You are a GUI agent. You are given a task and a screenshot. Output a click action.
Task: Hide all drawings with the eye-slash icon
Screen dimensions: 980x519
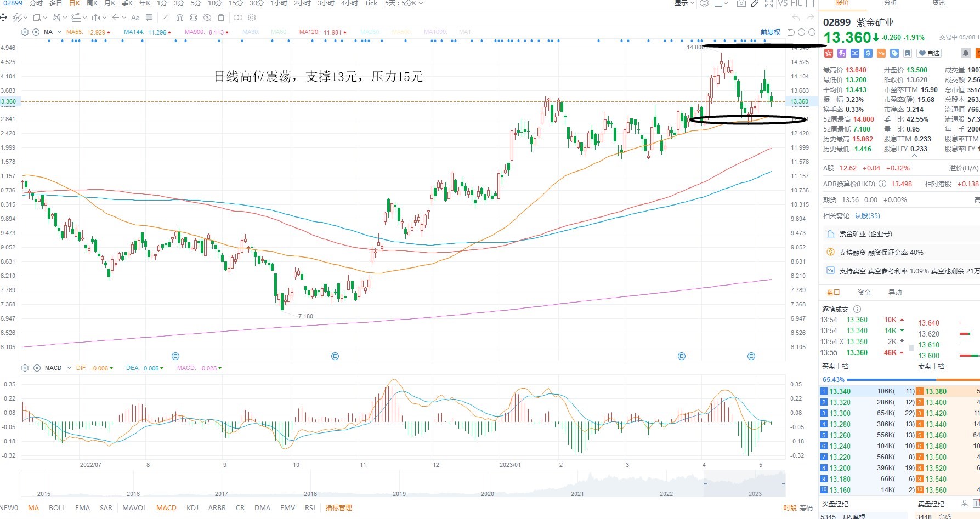(x=207, y=18)
